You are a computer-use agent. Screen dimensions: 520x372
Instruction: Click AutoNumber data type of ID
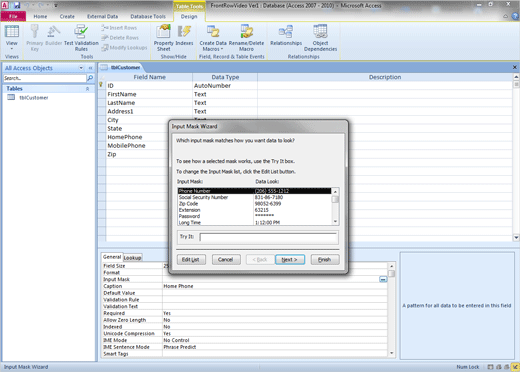point(212,86)
